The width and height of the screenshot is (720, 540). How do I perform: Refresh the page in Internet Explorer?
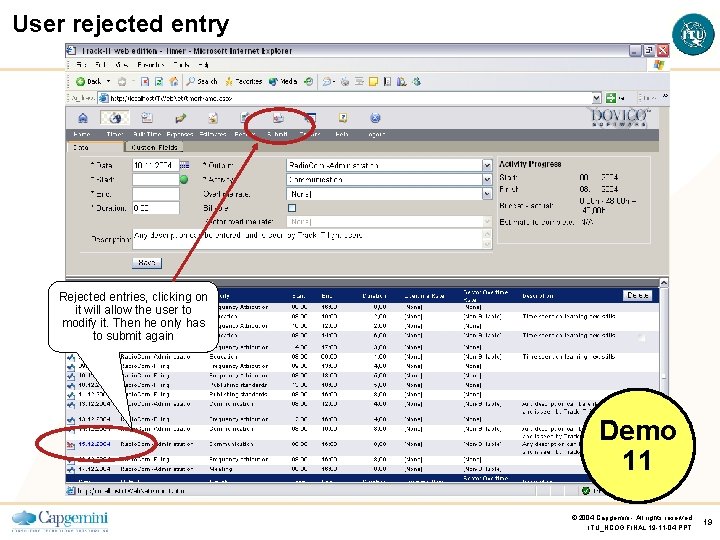(159, 82)
